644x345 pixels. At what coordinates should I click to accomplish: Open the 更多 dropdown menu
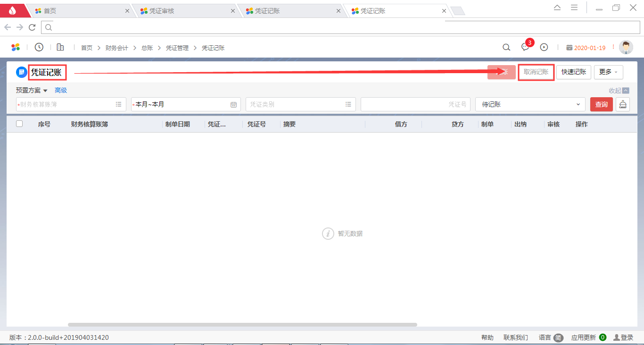tap(608, 72)
